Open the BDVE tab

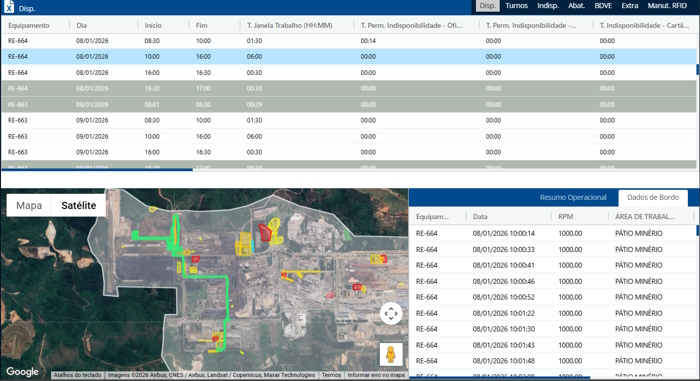point(603,6)
